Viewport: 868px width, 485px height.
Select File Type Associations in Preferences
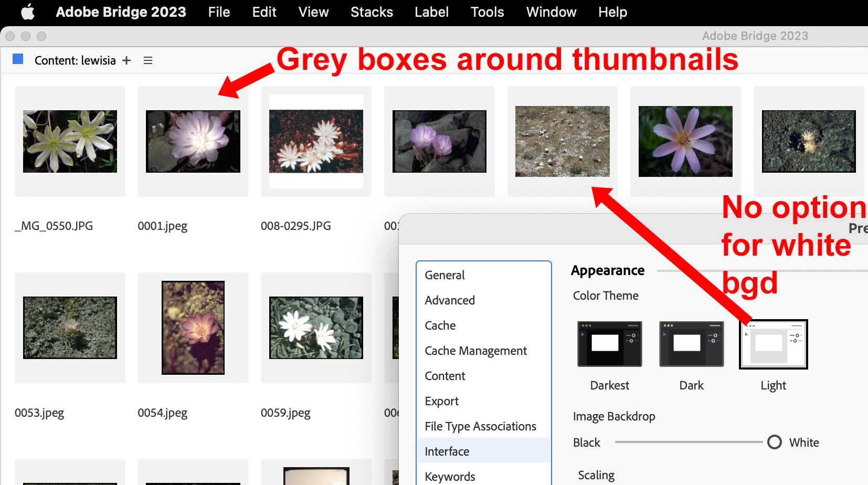483,426
